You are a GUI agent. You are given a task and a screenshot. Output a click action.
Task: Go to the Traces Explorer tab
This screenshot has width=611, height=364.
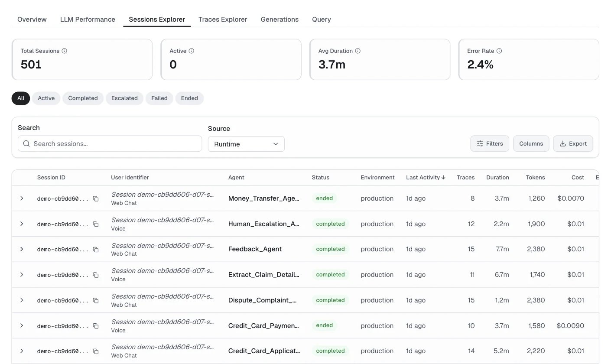coord(223,19)
